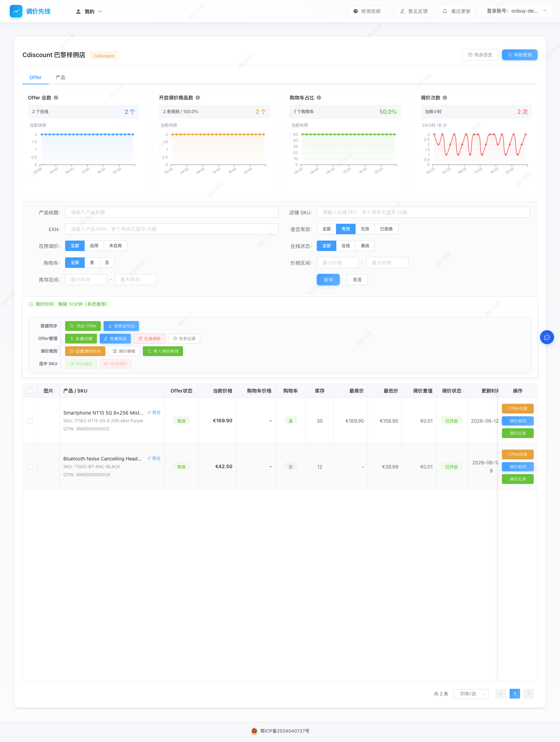Open the 我的 user menu
Screen dimensions: 560x742
[89, 12]
